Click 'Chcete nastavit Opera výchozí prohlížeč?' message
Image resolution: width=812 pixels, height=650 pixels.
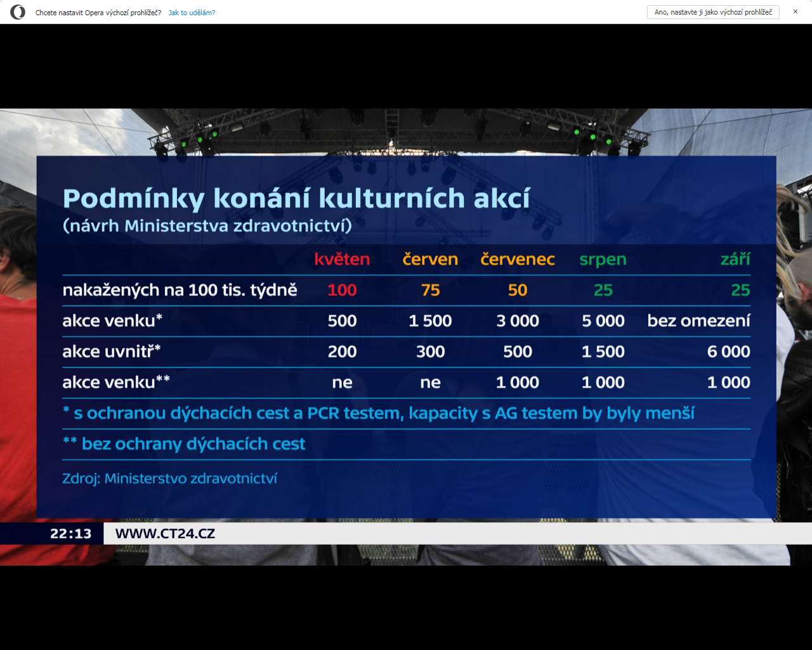point(98,13)
